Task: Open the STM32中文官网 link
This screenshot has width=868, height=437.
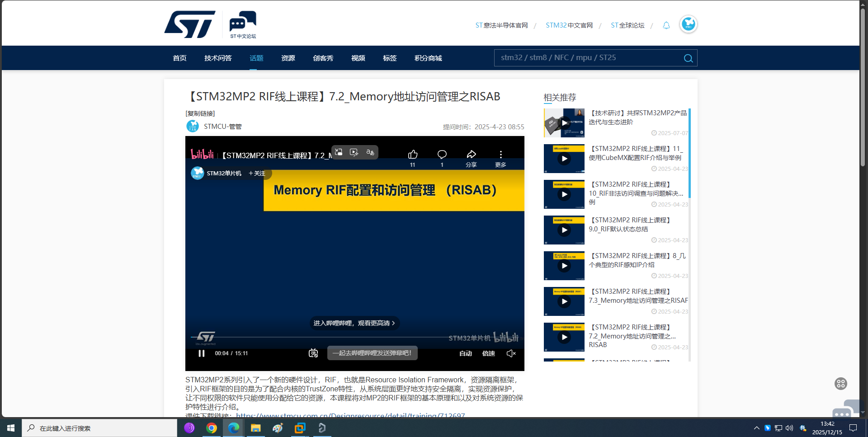Action: 569,25
